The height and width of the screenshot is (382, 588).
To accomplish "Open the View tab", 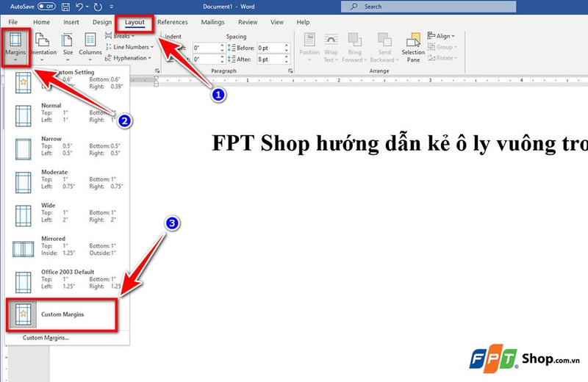I will [277, 22].
